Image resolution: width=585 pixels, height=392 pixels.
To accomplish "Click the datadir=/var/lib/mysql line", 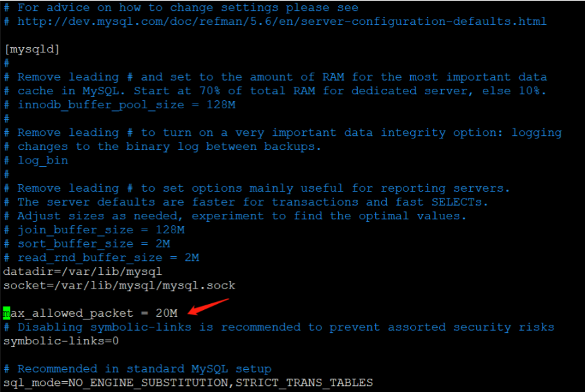I will tap(83, 272).
